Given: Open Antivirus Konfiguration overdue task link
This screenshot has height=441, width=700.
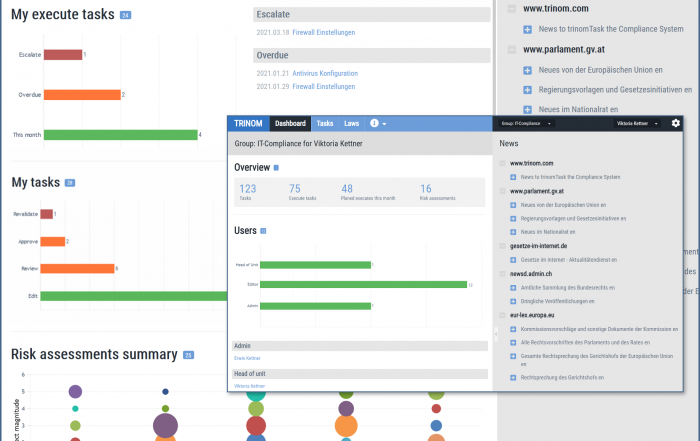Looking at the screenshot, I should (x=325, y=73).
